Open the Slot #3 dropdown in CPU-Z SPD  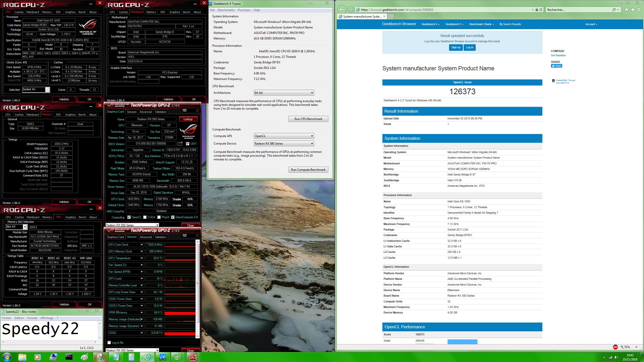click(16, 227)
